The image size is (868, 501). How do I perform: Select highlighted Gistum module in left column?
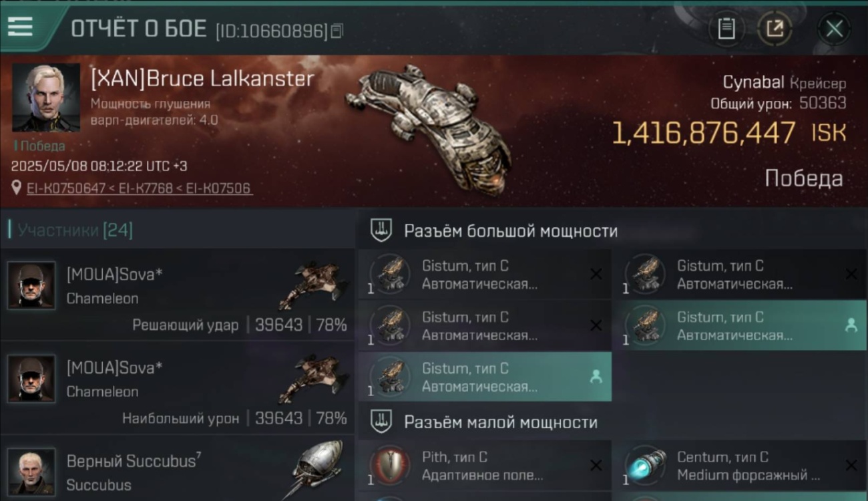pyautogui.click(x=485, y=377)
